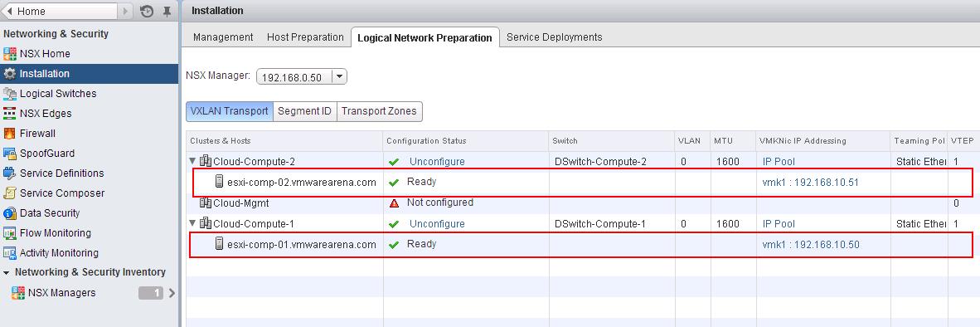Screen dimensions: 980x327
Task: Open the NSX Manager IP dropdown
Action: pos(339,77)
